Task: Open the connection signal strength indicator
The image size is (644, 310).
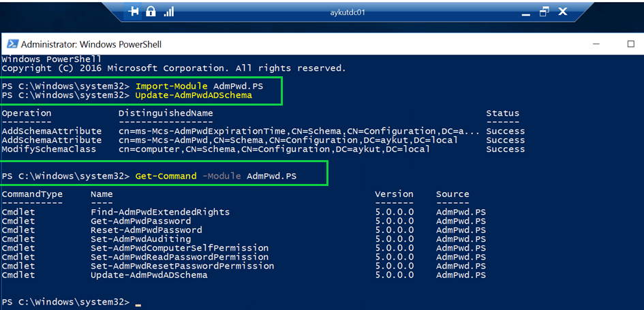Action: (x=168, y=12)
